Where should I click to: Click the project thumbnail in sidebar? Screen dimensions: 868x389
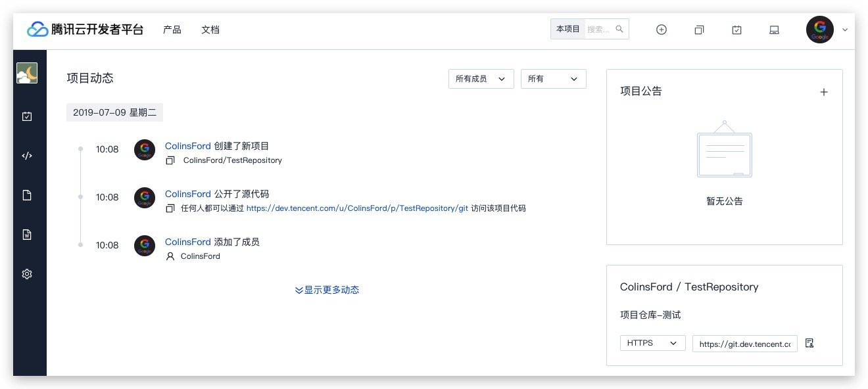(x=27, y=73)
